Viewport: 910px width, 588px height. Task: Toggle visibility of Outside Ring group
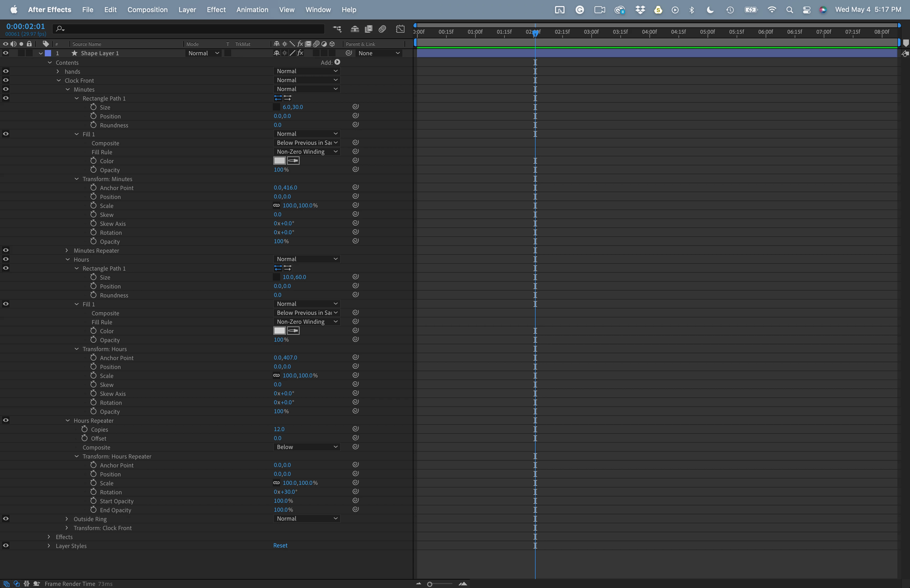click(x=6, y=519)
